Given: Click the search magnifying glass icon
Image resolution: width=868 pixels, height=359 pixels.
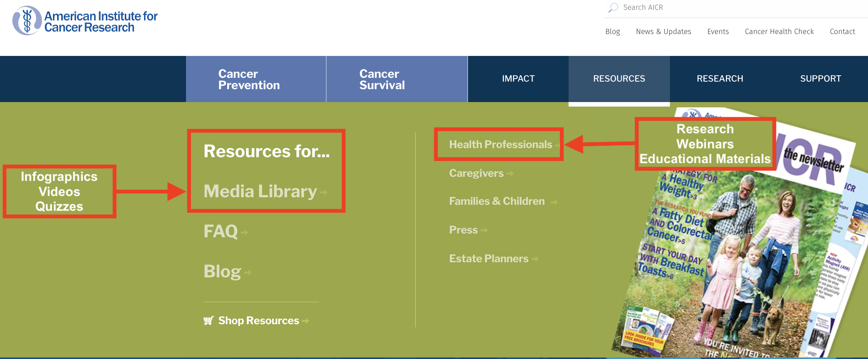Looking at the screenshot, I should [613, 8].
